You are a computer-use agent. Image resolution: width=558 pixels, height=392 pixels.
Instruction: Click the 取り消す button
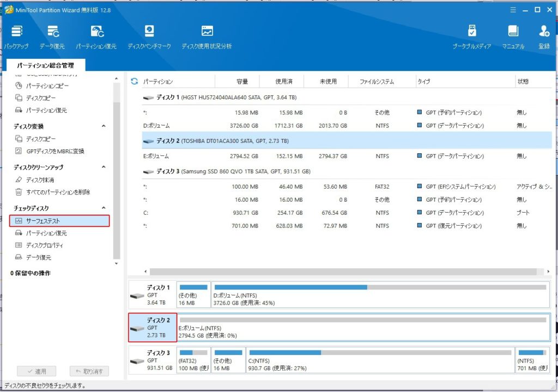89,371
